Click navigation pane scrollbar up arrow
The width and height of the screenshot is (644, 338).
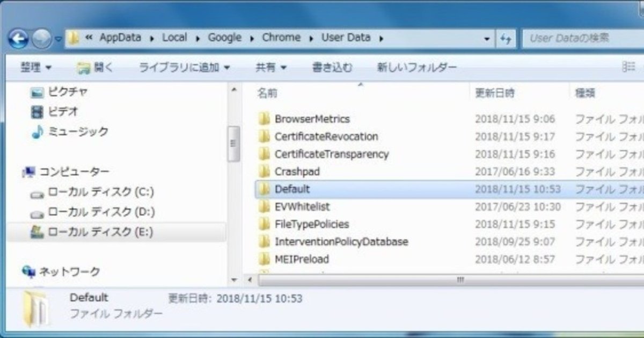(x=234, y=90)
